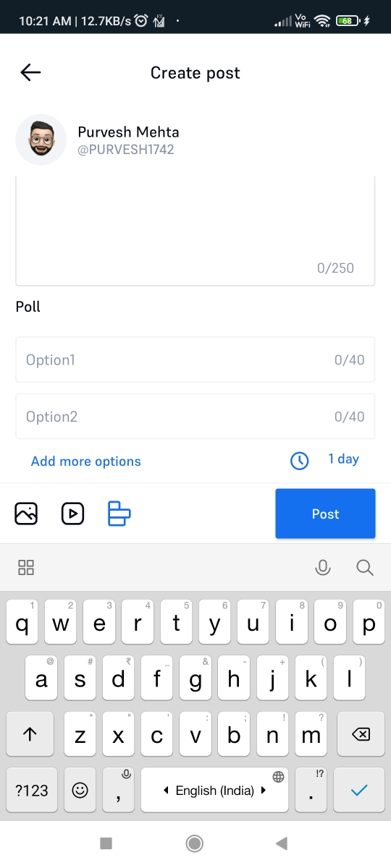The width and height of the screenshot is (391, 868).
Task: Open the keyboard search icon
Action: [365, 568]
